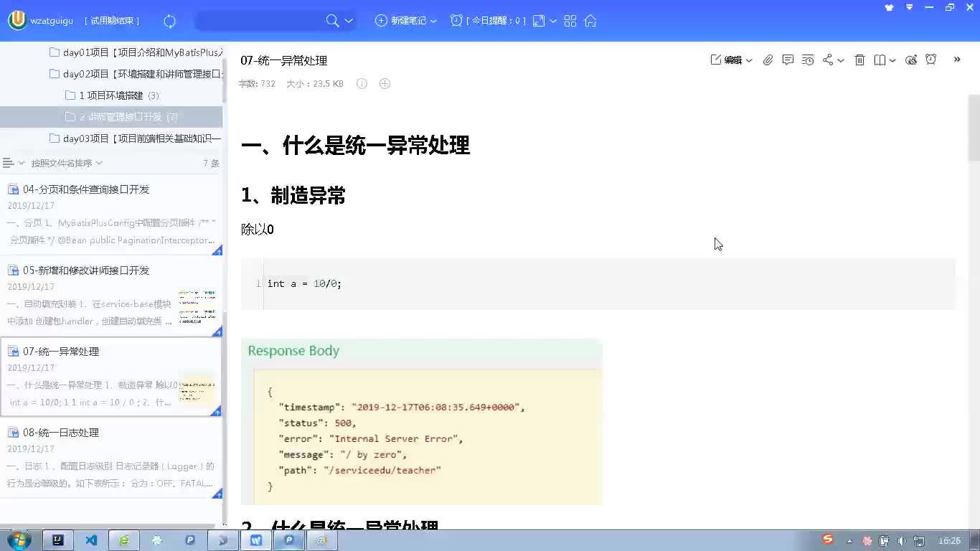Open the note version history icon

(808, 60)
